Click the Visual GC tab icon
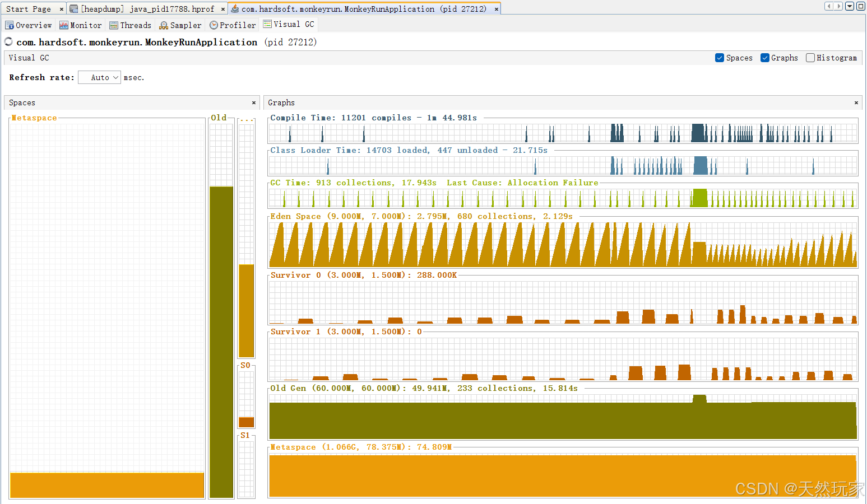 click(x=267, y=24)
